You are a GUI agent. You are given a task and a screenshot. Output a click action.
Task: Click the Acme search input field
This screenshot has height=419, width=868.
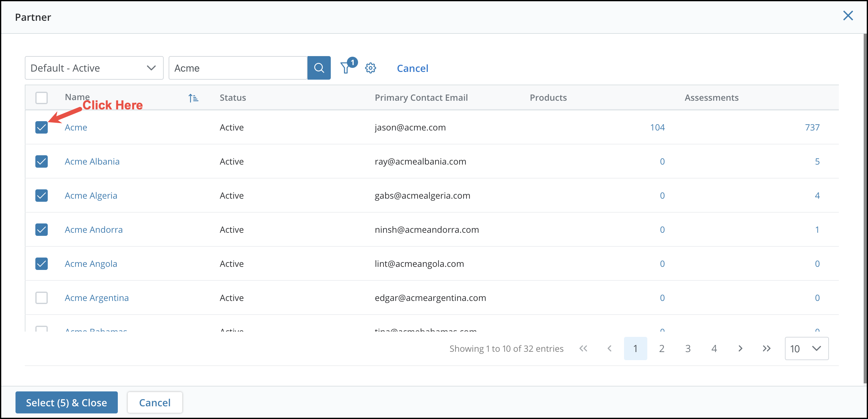click(x=238, y=68)
